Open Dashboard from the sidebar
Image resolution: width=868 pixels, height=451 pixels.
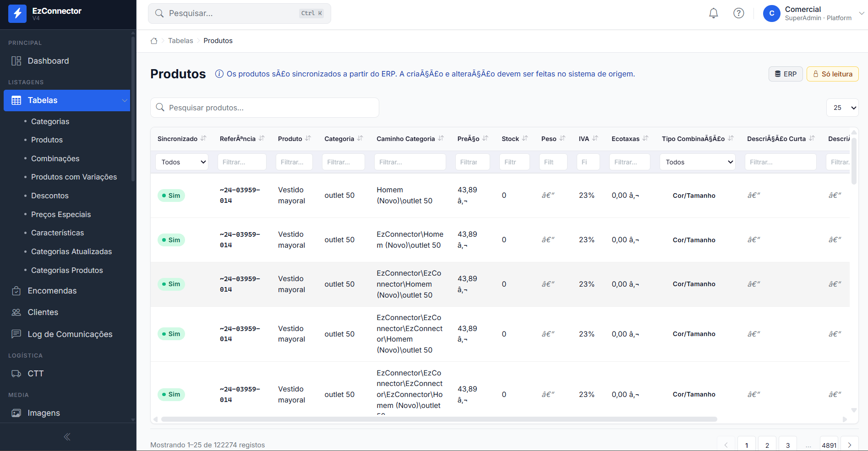pyautogui.click(x=67, y=61)
